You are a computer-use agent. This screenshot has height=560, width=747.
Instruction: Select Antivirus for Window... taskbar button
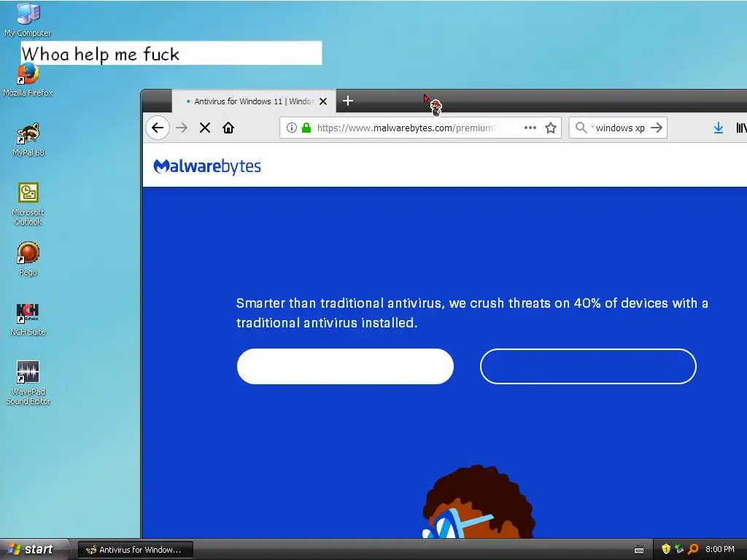[x=136, y=550]
